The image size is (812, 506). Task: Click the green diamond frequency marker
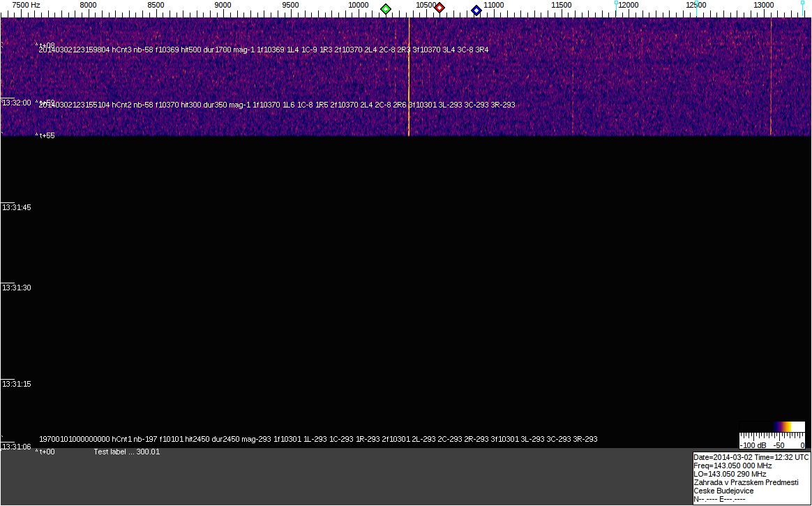pyautogui.click(x=386, y=9)
